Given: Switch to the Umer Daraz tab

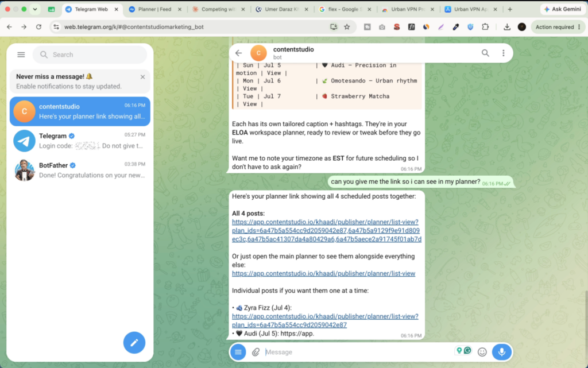Looking at the screenshot, I should point(281,9).
